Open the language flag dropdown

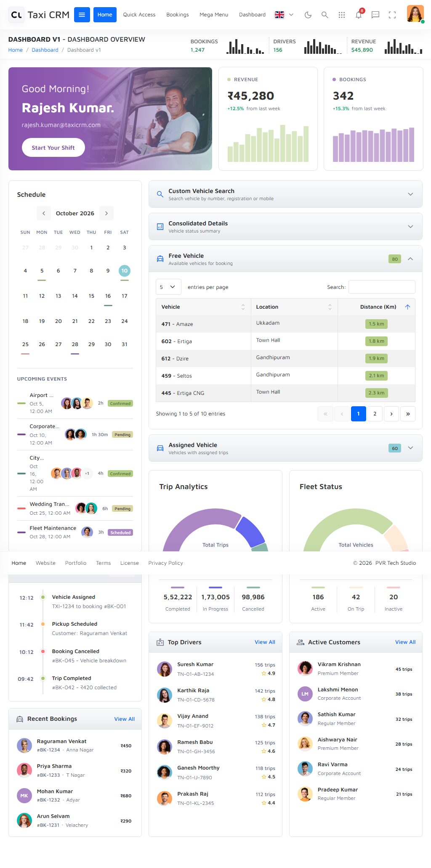(284, 15)
